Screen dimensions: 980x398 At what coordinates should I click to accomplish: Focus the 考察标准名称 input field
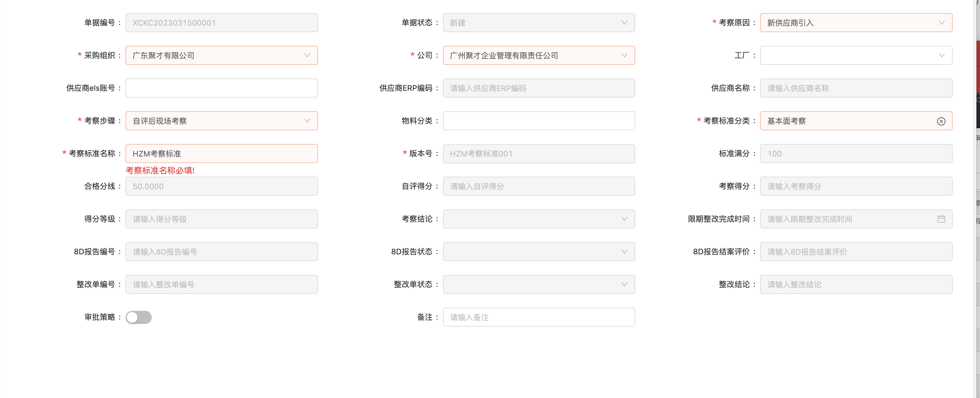[221, 154]
